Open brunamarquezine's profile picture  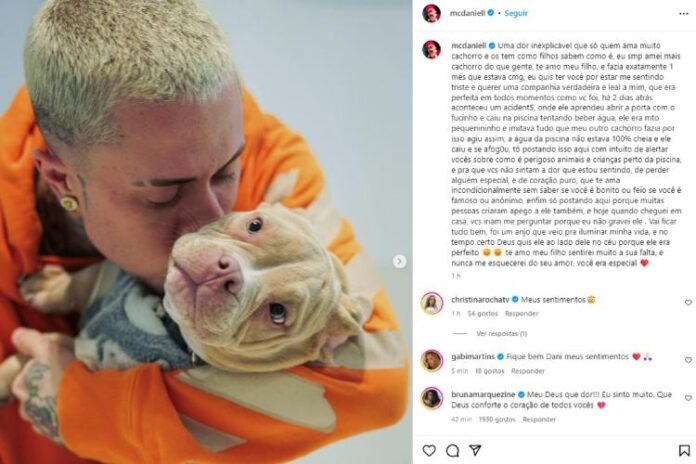point(431,398)
